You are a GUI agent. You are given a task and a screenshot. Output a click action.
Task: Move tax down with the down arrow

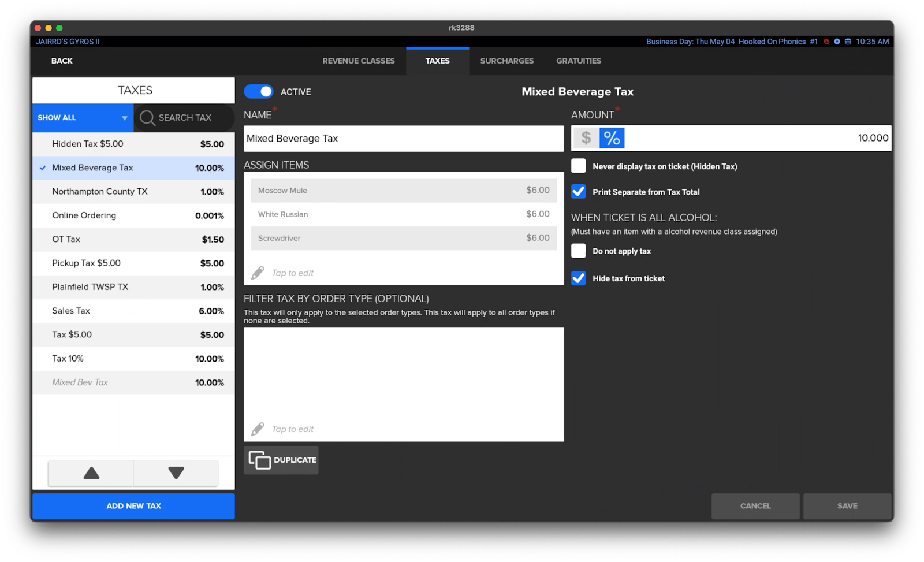tap(176, 473)
